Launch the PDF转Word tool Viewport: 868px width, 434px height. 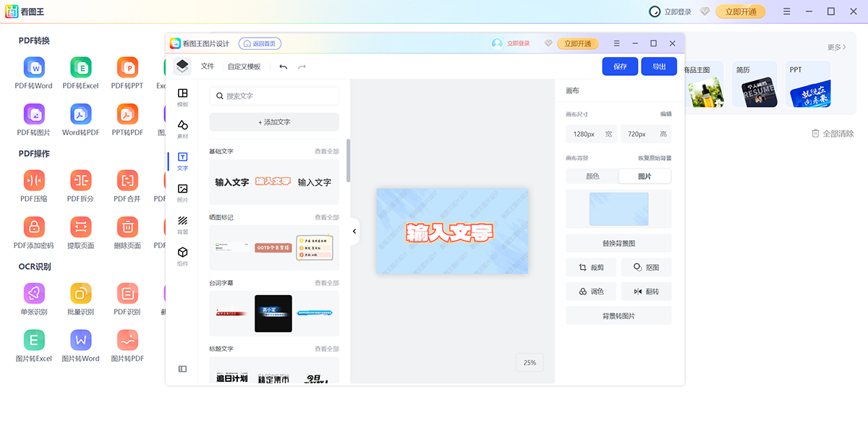click(x=34, y=72)
